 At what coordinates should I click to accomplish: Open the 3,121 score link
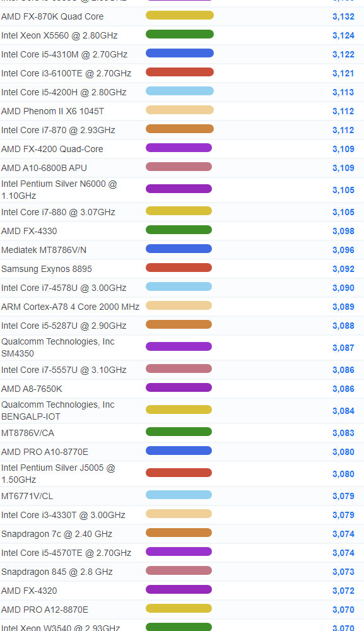(343, 73)
